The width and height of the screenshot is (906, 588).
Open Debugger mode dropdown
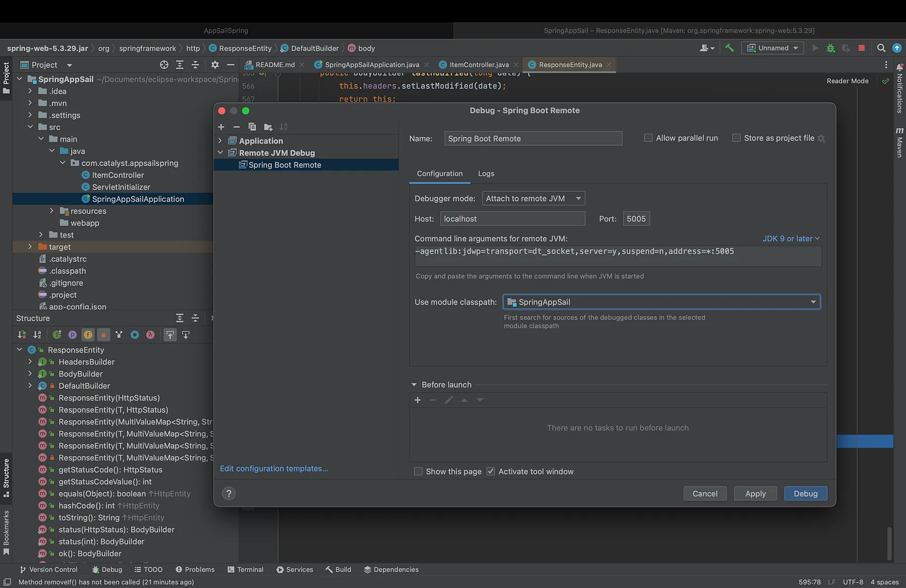534,198
